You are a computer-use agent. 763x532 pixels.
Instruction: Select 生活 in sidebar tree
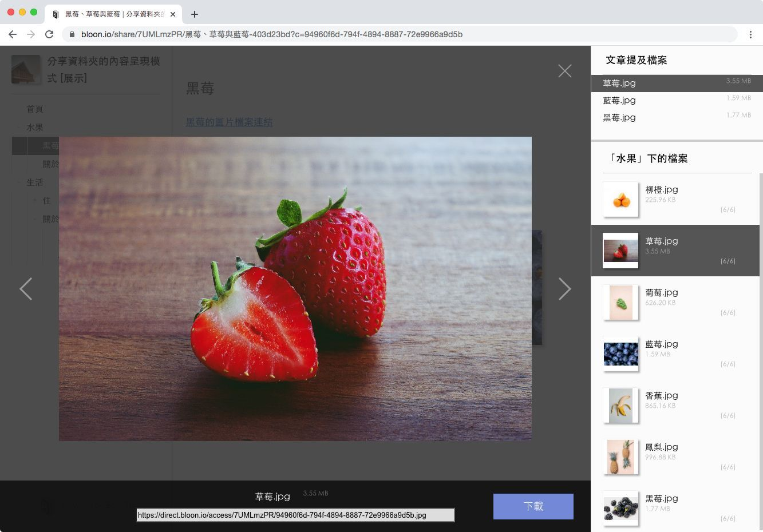35,182
